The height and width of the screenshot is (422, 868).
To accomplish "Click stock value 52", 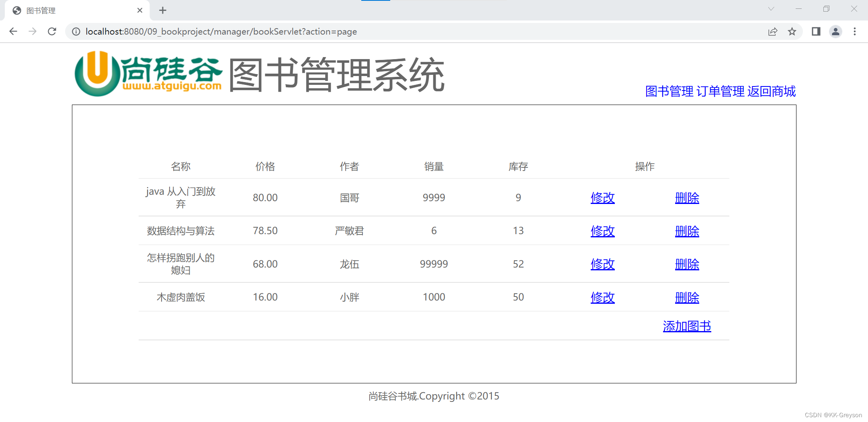I will (518, 264).
